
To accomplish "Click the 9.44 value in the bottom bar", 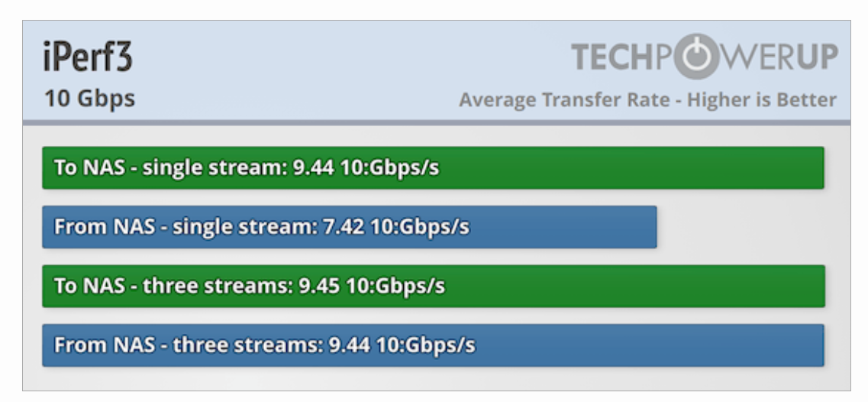I will pos(350,345).
